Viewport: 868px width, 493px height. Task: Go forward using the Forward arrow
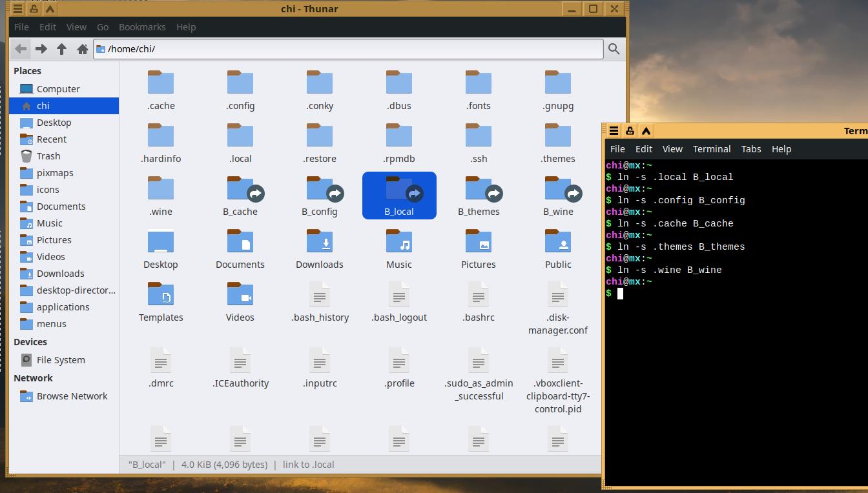(41, 49)
